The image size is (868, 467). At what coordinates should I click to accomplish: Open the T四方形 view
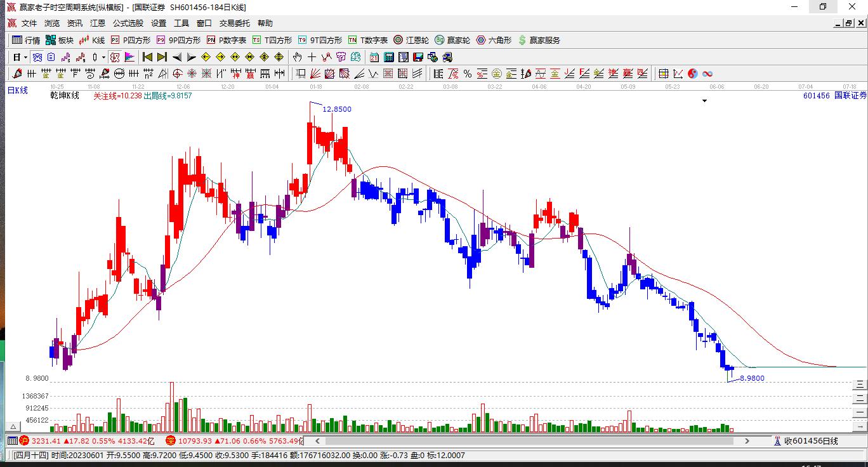[x=272, y=40]
